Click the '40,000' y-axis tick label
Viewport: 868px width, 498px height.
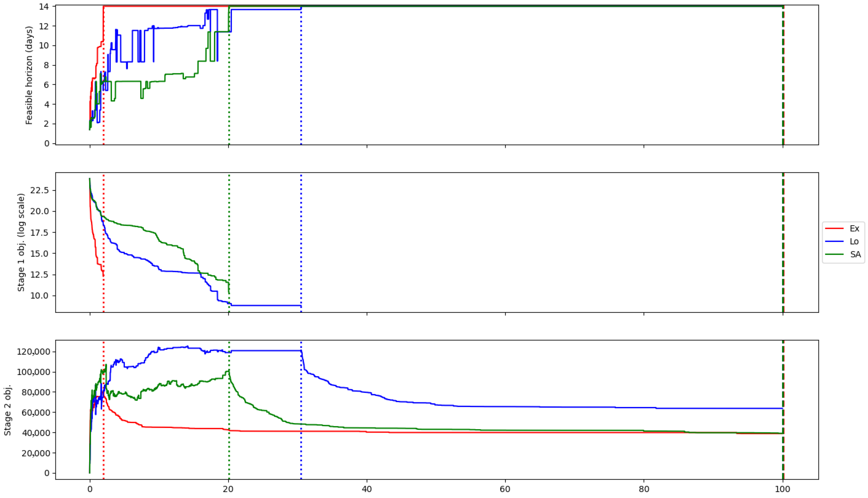coord(36,433)
